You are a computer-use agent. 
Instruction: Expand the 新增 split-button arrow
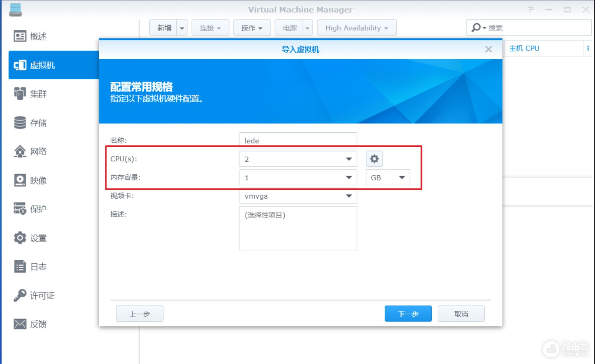182,28
